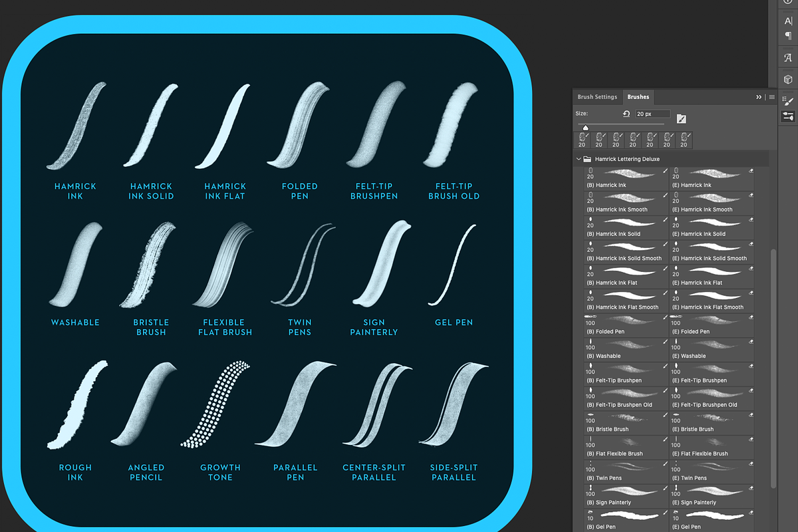Select (E) Hamrick Ink Solid Smooth brush
Viewport: 798px width, 532px height.
point(712,252)
